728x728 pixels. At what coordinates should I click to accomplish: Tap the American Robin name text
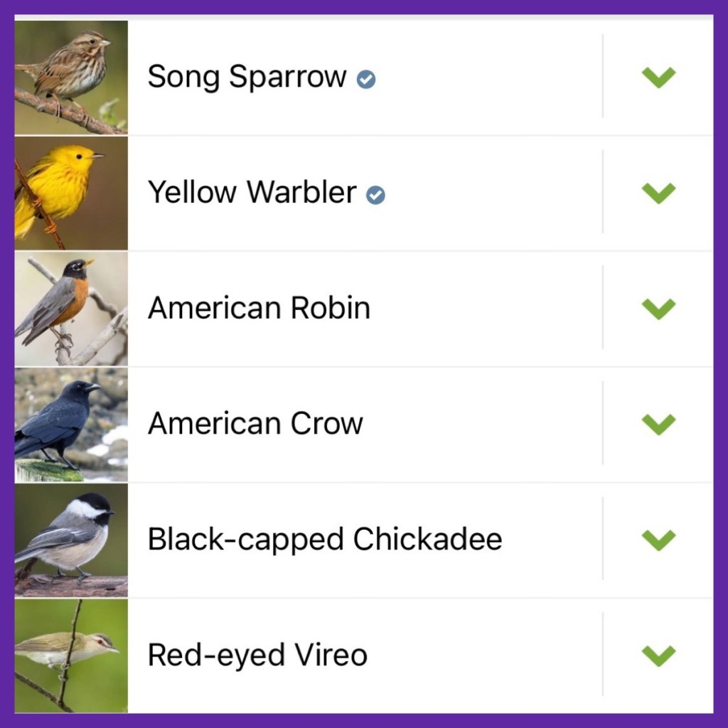pos(259,309)
